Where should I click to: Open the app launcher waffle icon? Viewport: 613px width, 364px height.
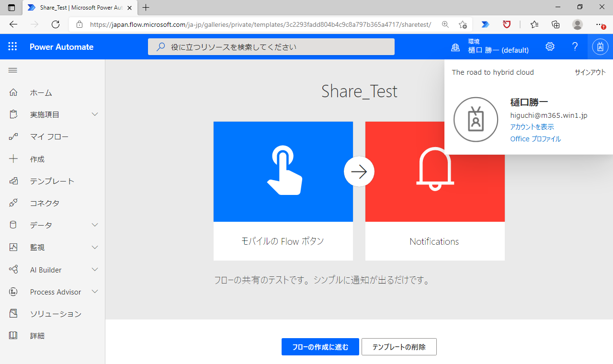pos(12,46)
